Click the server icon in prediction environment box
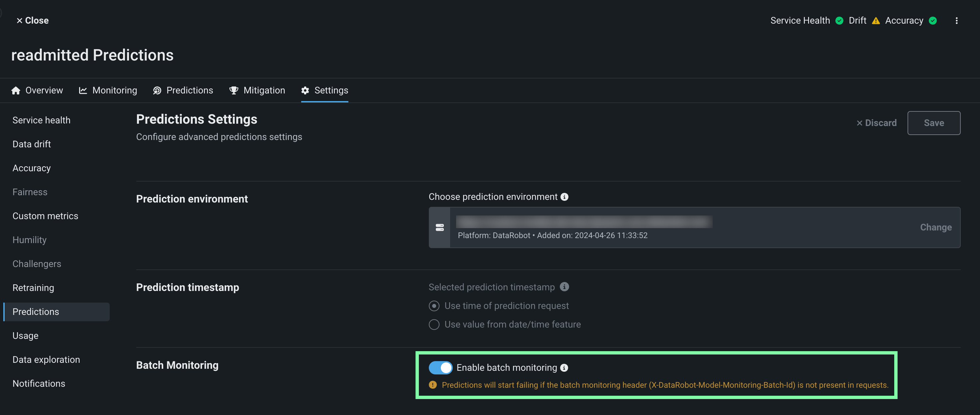 [x=439, y=227]
